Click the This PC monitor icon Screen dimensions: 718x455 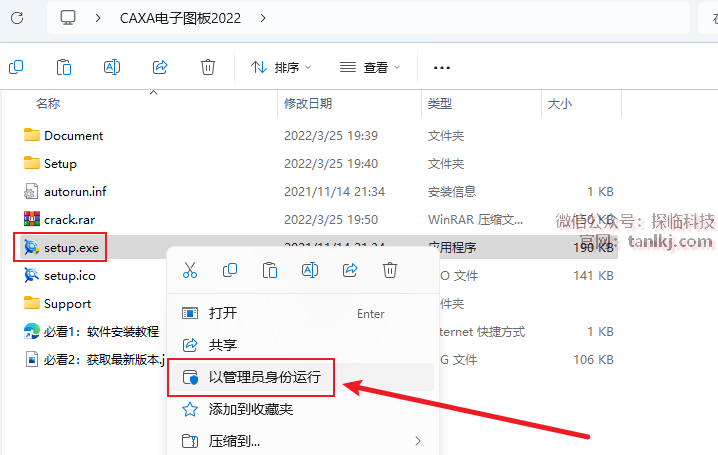pyautogui.click(x=68, y=18)
